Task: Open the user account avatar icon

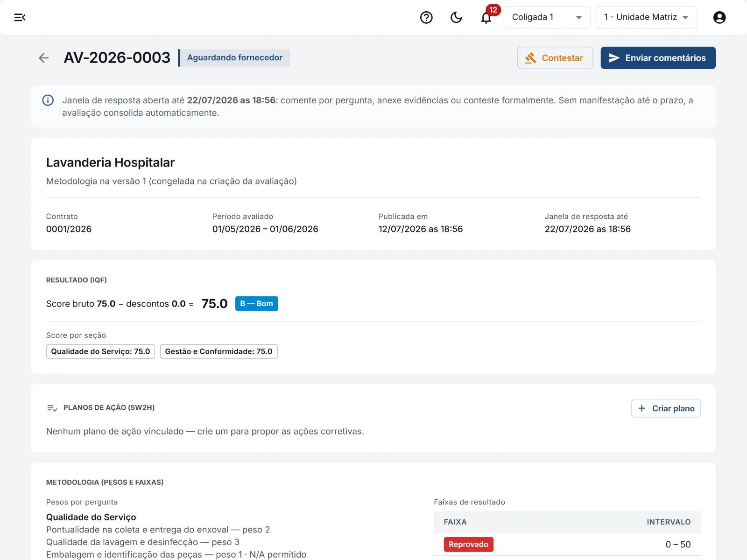Action: 719,17
